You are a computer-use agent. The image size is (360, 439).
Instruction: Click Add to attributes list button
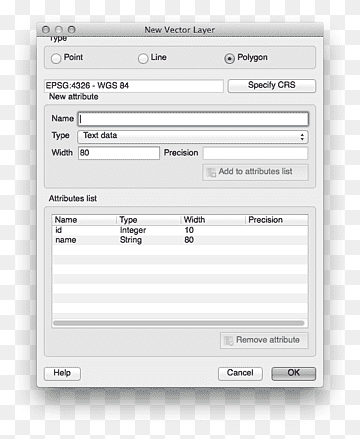(255, 172)
